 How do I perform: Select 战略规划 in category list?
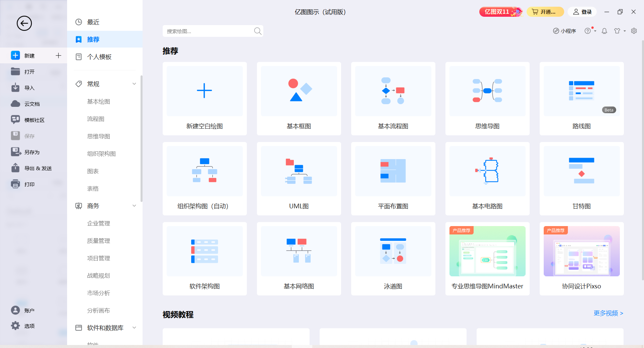pyautogui.click(x=99, y=276)
